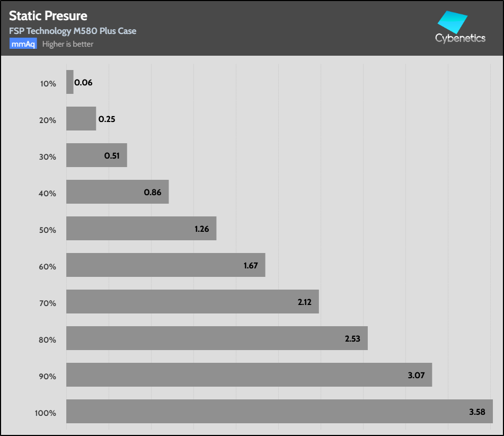Click the Higher is better note
The image size is (504, 436).
[68, 44]
